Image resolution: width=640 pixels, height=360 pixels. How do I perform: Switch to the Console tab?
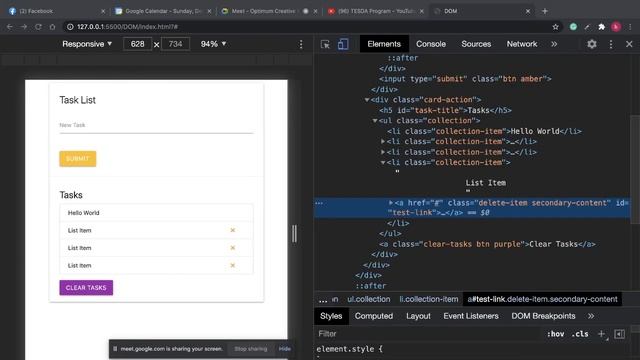431,44
